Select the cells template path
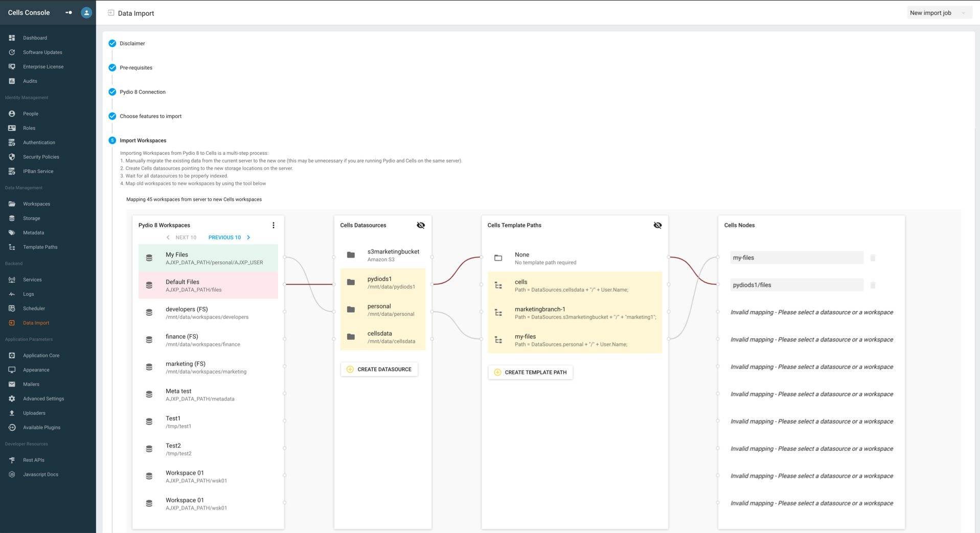This screenshot has height=533, width=980. (575, 285)
